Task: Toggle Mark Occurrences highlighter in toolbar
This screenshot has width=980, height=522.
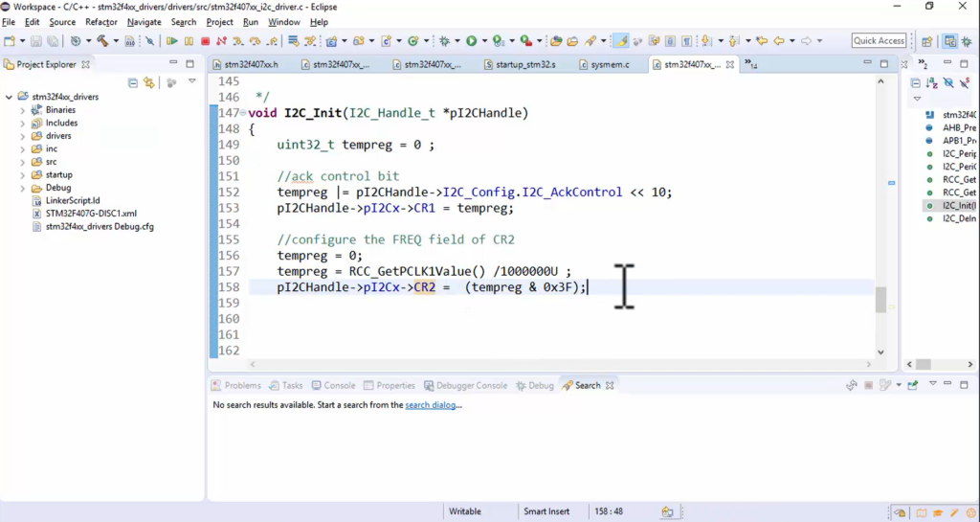Action: [x=621, y=41]
